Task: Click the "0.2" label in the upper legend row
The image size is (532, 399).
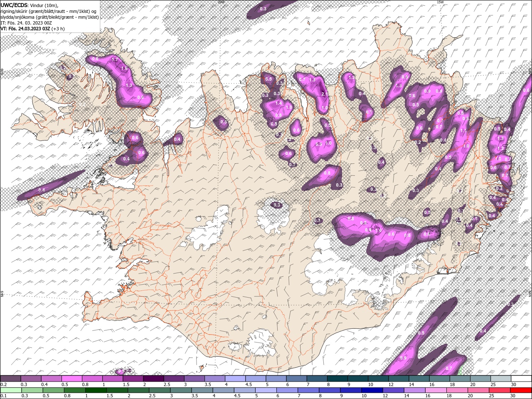Action: tap(4, 384)
